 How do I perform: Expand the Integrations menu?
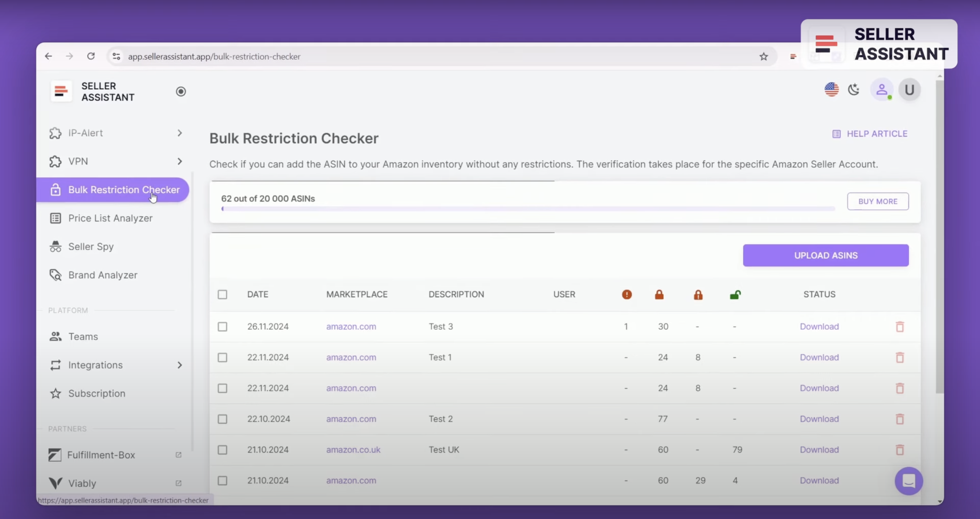(95, 365)
